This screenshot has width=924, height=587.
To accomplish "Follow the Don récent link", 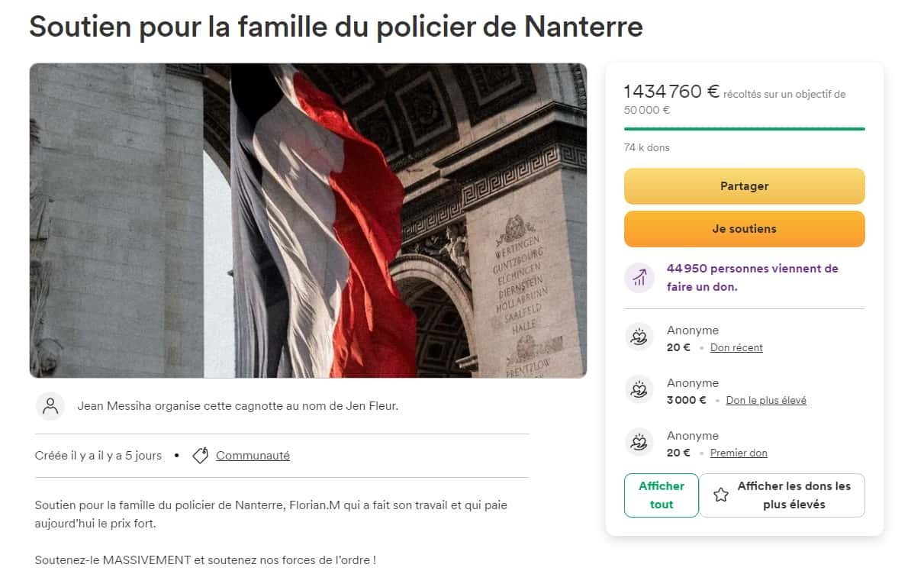I will (x=736, y=347).
